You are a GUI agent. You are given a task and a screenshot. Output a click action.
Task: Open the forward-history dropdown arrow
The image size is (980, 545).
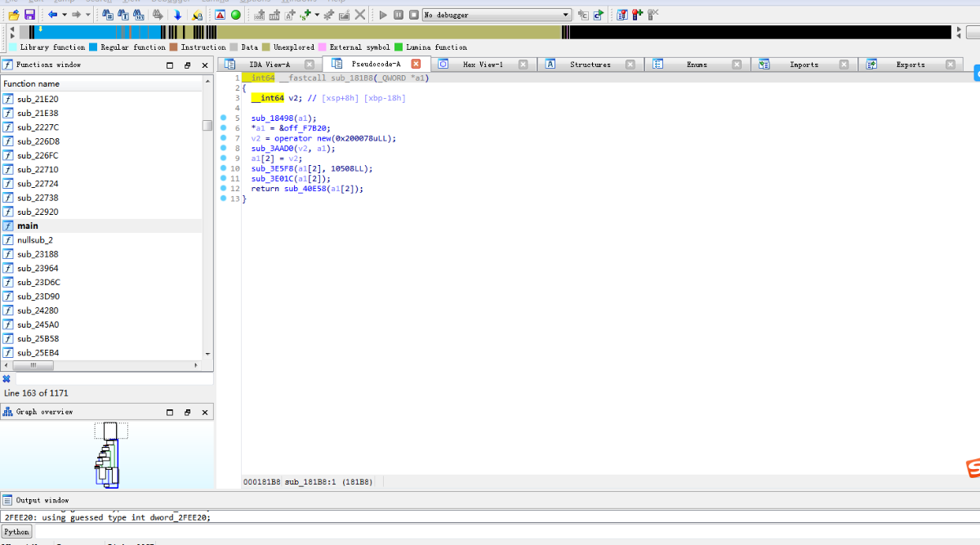point(87,15)
